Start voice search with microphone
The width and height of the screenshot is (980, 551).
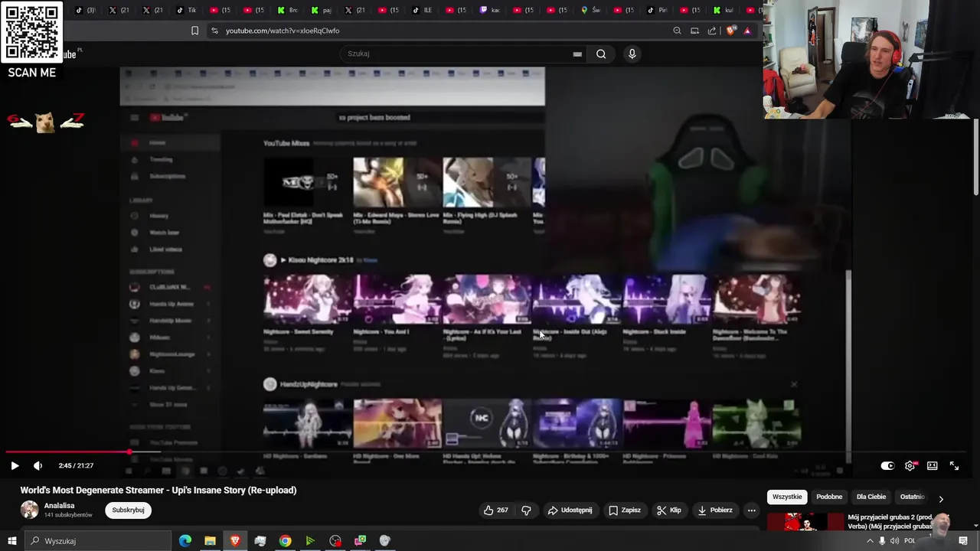click(632, 54)
